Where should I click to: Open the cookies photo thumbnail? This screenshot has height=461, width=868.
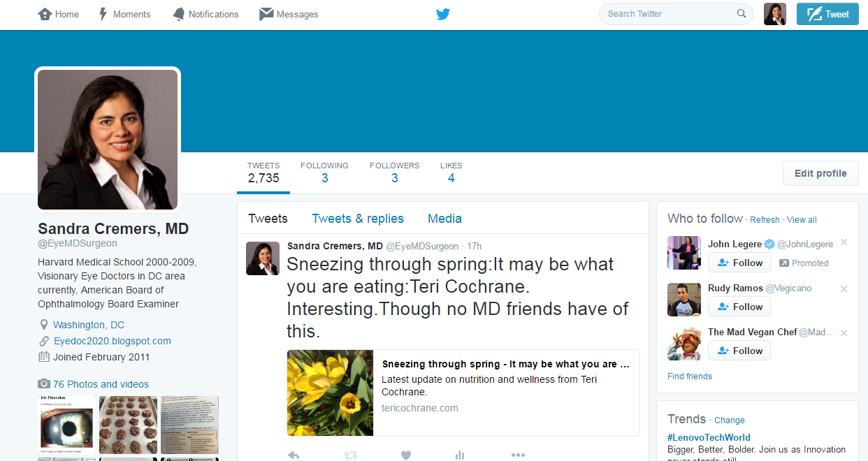pyautogui.click(x=129, y=425)
